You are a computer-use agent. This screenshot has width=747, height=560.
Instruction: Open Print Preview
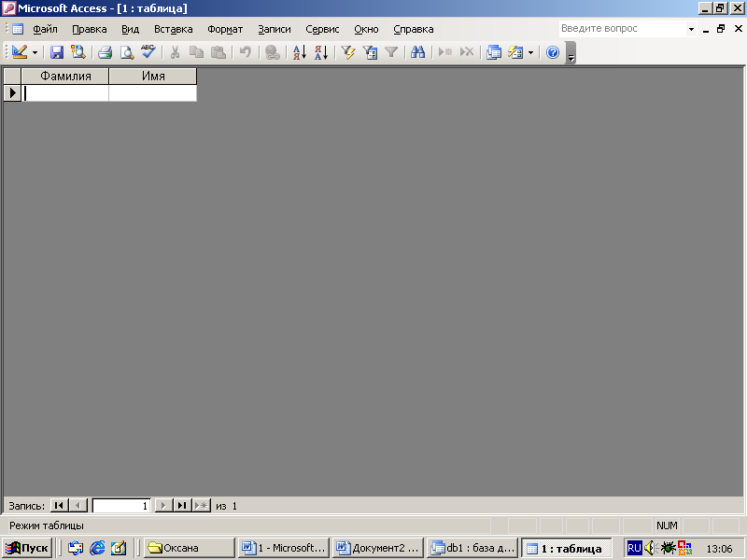[x=127, y=52]
